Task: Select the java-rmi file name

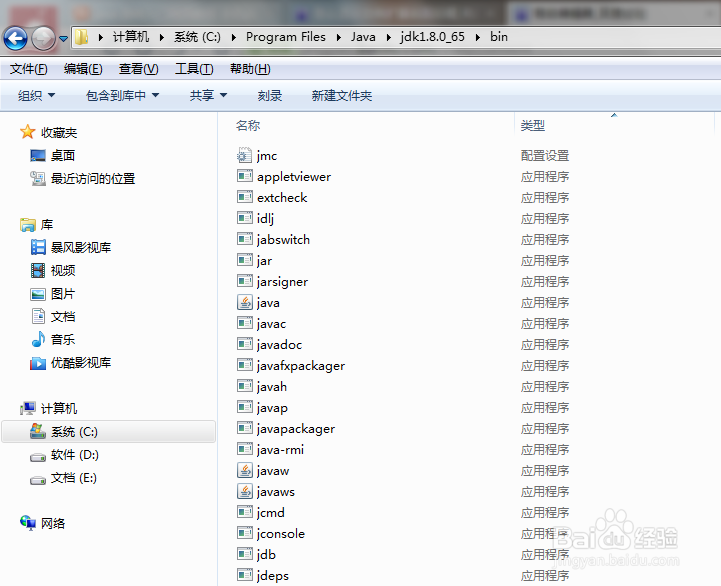Action: [280, 450]
